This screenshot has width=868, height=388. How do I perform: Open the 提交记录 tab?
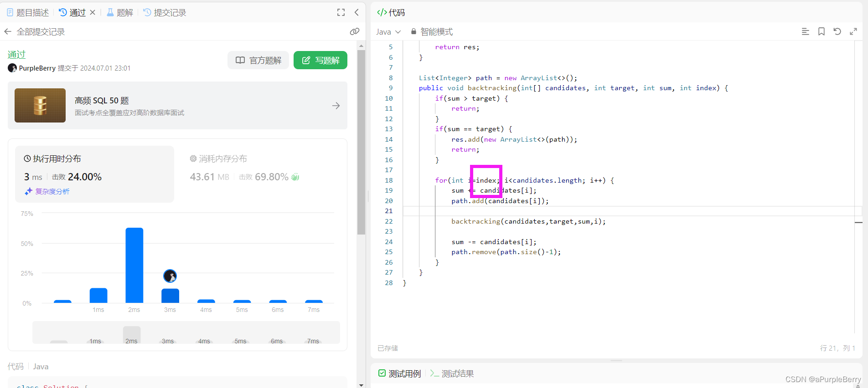click(x=165, y=13)
